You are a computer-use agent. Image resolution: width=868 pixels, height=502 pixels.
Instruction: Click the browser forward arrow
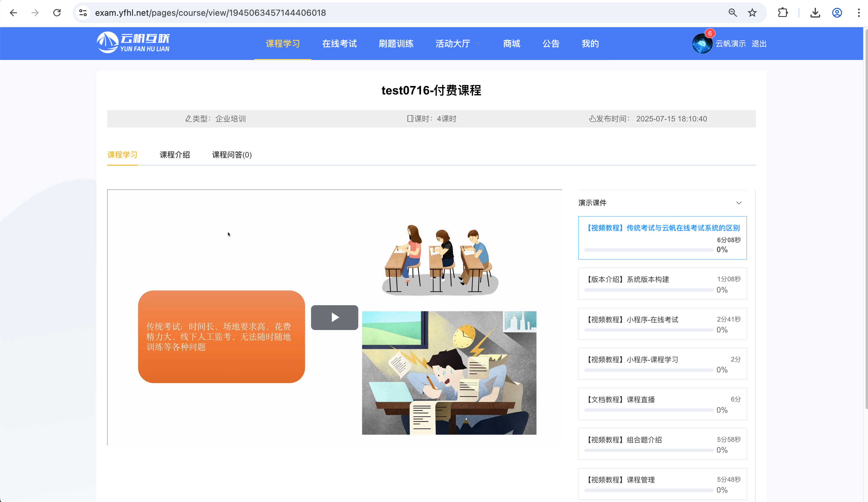(35, 13)
